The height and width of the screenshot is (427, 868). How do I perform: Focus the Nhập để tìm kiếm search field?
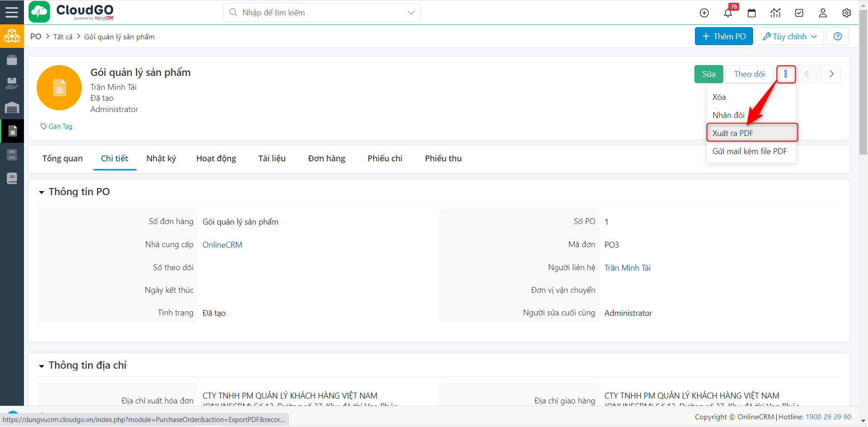click(x=316, y=13)
